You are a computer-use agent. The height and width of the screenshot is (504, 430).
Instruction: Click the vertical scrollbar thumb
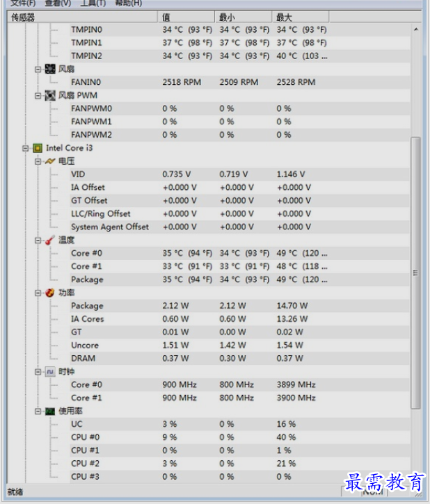416,271
